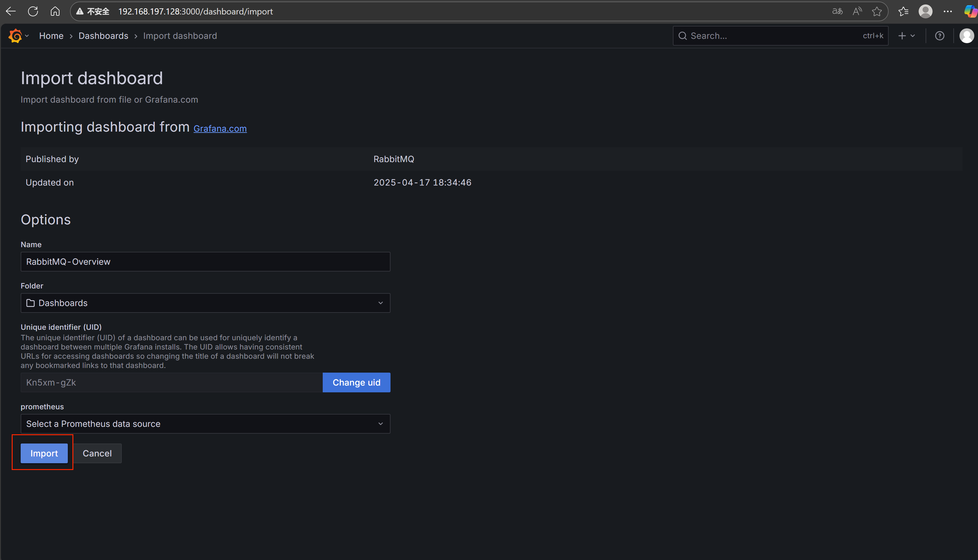The height and width of the screenshot is (560, 978).
Task: Open the Grafana.com link
Action: [x=220, y=129]
